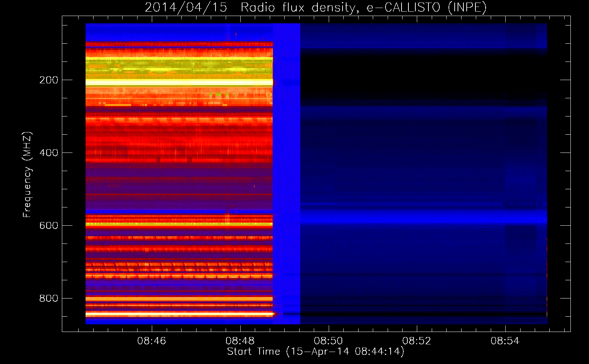Click the blue horizontal band near 600 MHz at 08:52
Image resolution: width=589 pixels, height=364 pixels.
(417, 217)
